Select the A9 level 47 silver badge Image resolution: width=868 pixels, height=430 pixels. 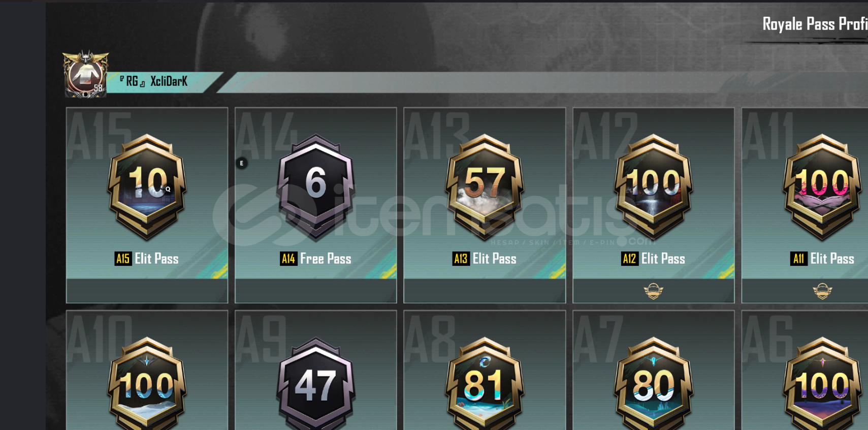coord(316,384)
